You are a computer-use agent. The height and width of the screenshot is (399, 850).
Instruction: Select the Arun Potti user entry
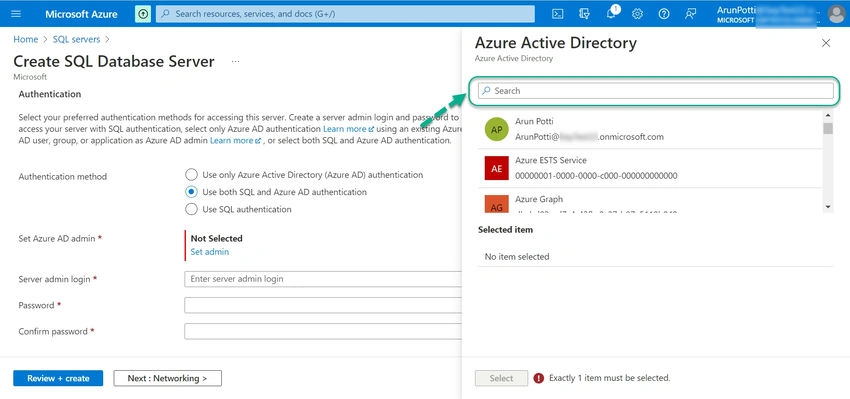(650, 130)
